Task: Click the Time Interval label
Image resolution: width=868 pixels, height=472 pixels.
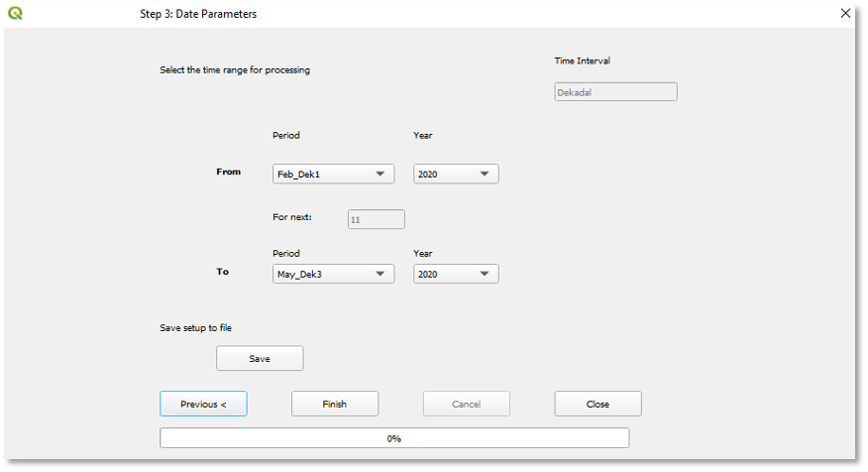Action: pyautogui.click(x=582, y=61)
